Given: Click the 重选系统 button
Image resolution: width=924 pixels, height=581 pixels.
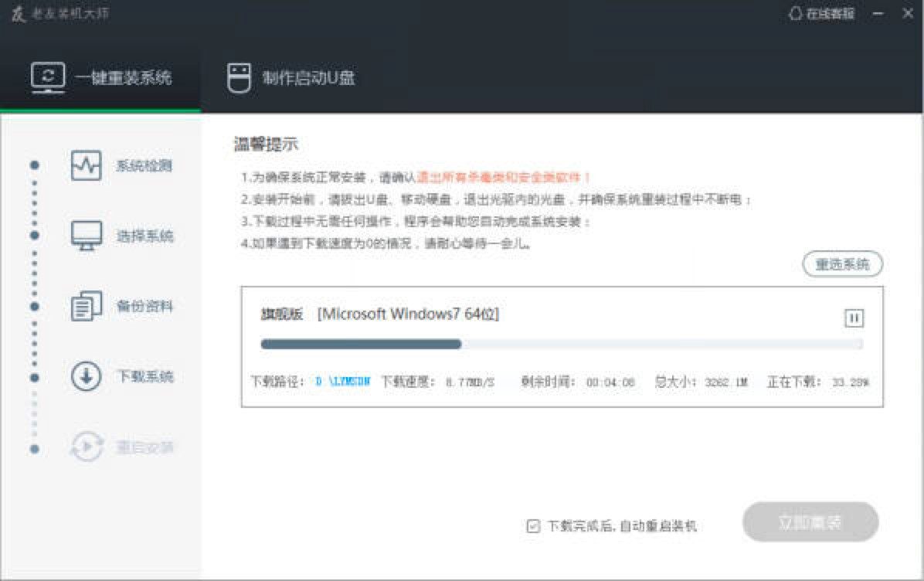Looking at the screenshot, I should (842, 264).
